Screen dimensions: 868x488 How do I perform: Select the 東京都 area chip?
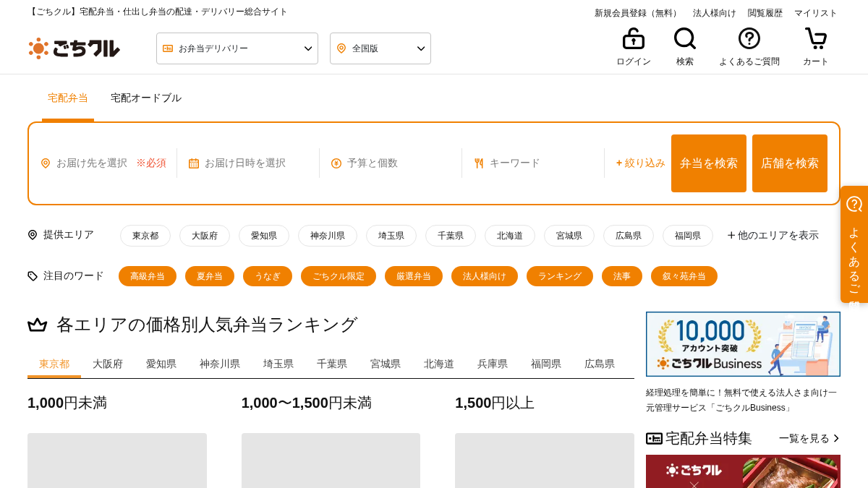(145, 236)
